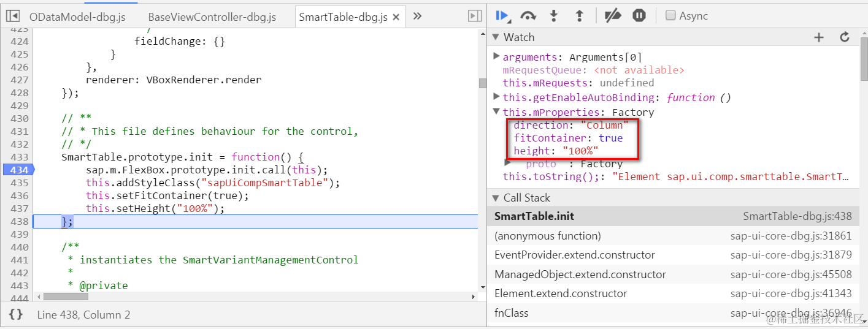Click the setFitContainer(true) code line
Viewport: 868px width, 329px height.
coord(167,195)
